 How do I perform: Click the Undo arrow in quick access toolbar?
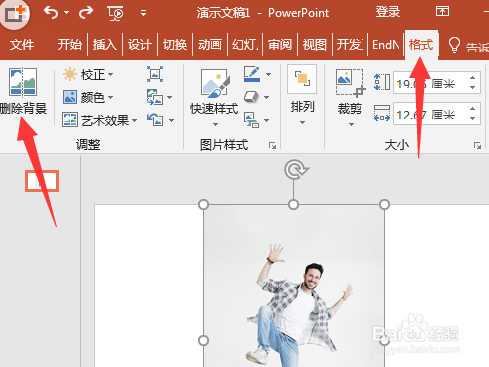point(51,13)
